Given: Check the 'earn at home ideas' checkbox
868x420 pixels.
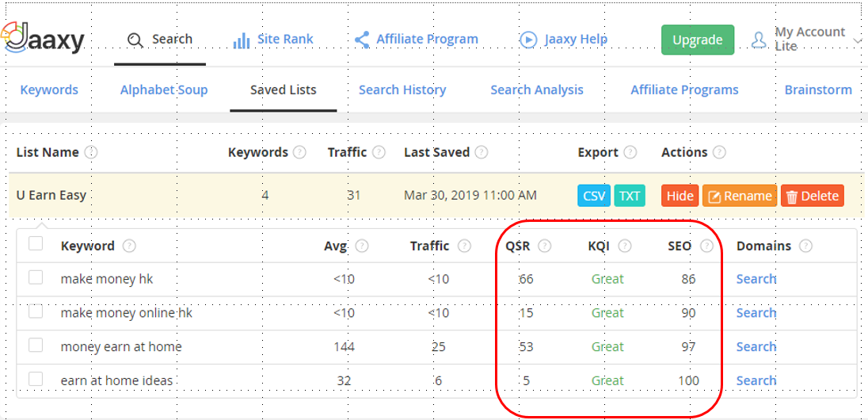Looking at the screenshot, I should [36, 379].
